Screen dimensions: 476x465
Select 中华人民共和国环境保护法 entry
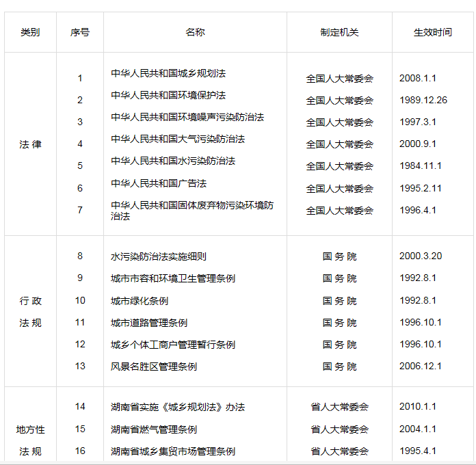pos(168,95)
